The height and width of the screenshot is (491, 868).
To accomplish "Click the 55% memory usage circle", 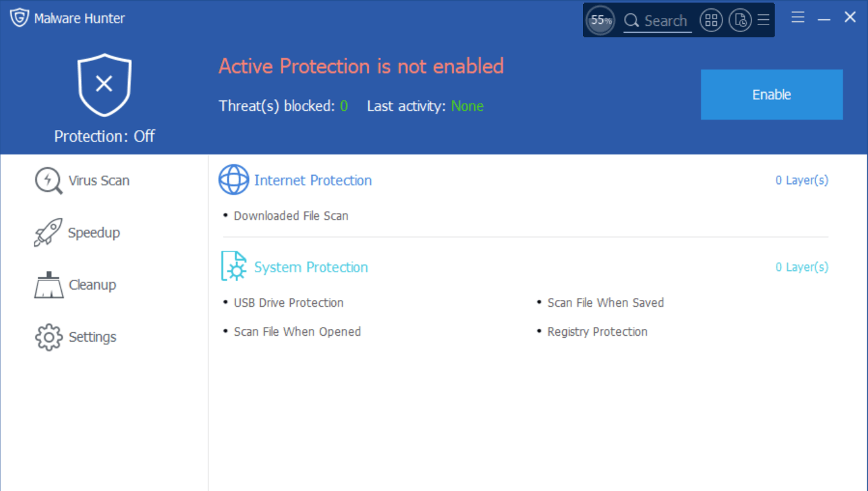I will [x=600, y=21].
